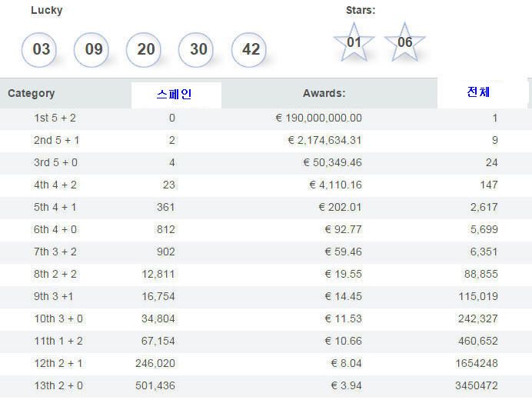
Task: Click the Category column header
Action: [x=32, y=93]
